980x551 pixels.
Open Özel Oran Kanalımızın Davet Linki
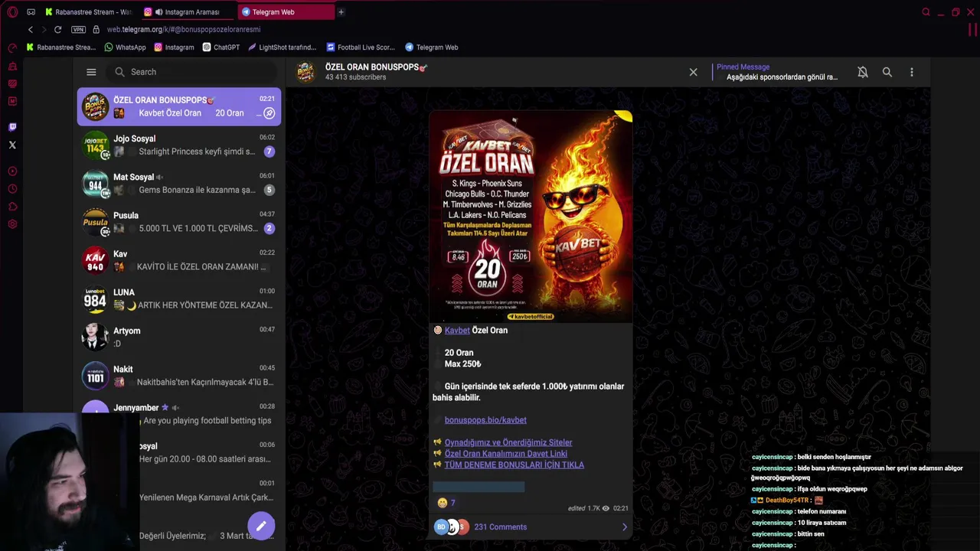point(506,454)
